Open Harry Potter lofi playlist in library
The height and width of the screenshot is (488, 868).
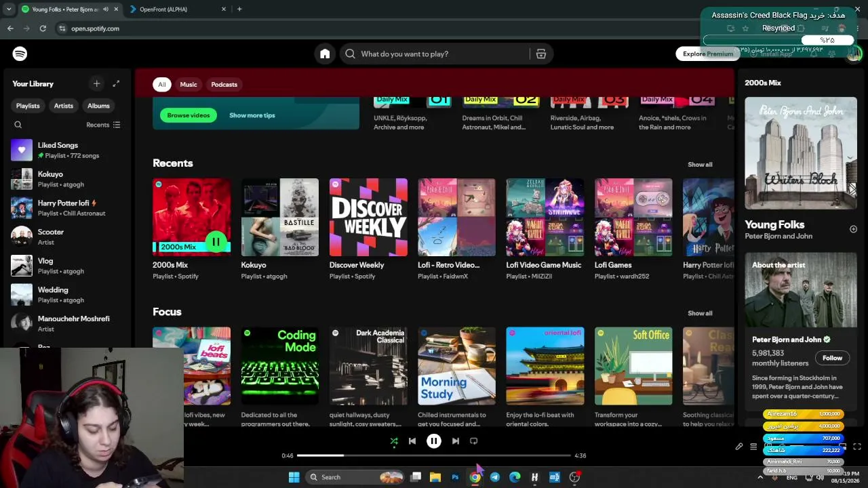point(66,207)
